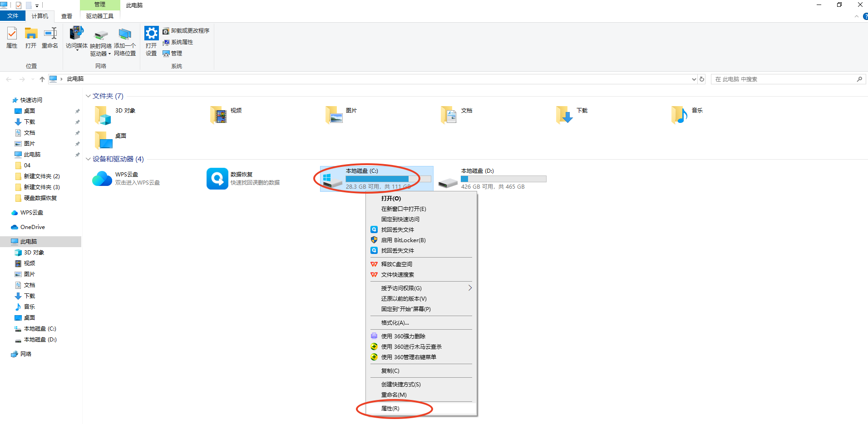This screenshot has height=424, width=868.
Task: Open the WPS云盘 drive icon
Action: point(102,179)
